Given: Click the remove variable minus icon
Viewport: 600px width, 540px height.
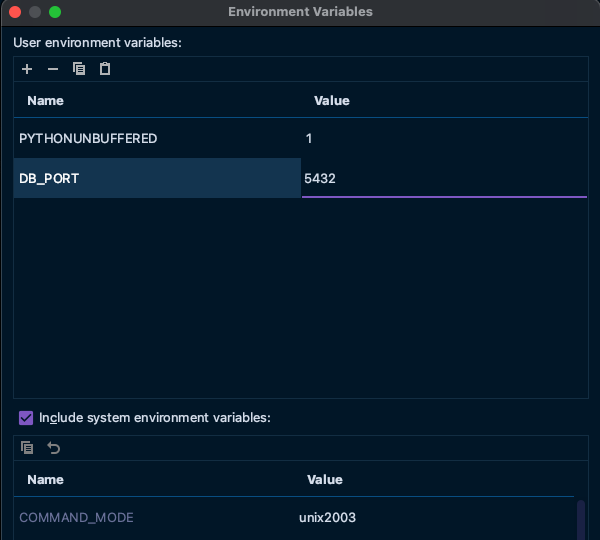Looking at the screenshot, I should click(x=53, y=69).
